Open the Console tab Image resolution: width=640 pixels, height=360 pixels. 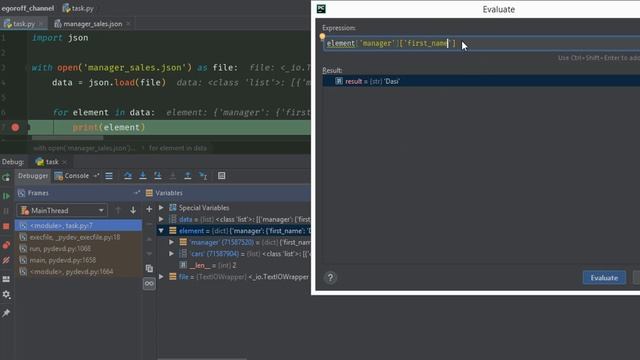click(72, 176)
